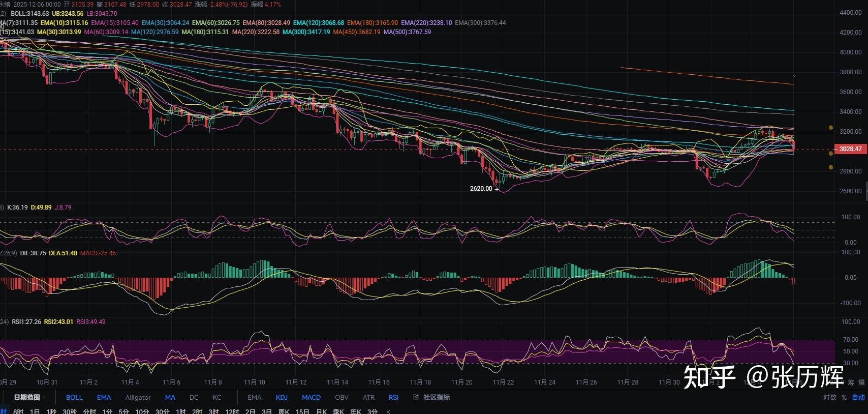
Task: Click the 3200.00 level on price axis
Action: point(850,132)
